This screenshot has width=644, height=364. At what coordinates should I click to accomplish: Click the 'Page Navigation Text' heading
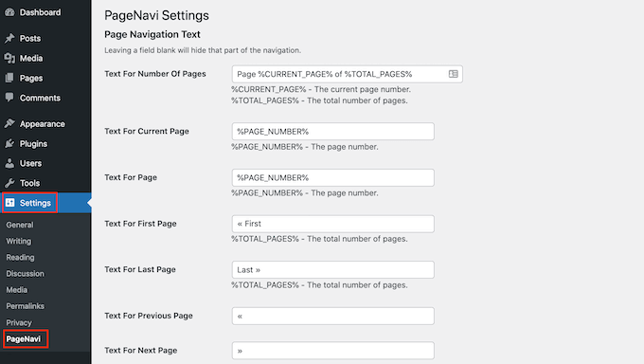click(x=152, y=34)
